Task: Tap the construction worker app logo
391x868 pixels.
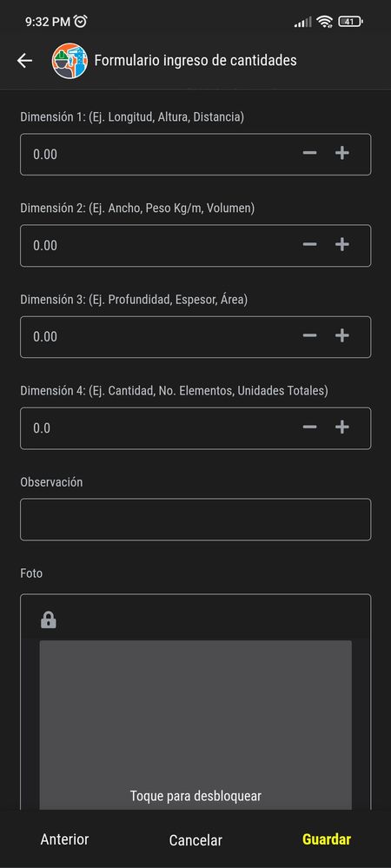Action: point(70,60)
